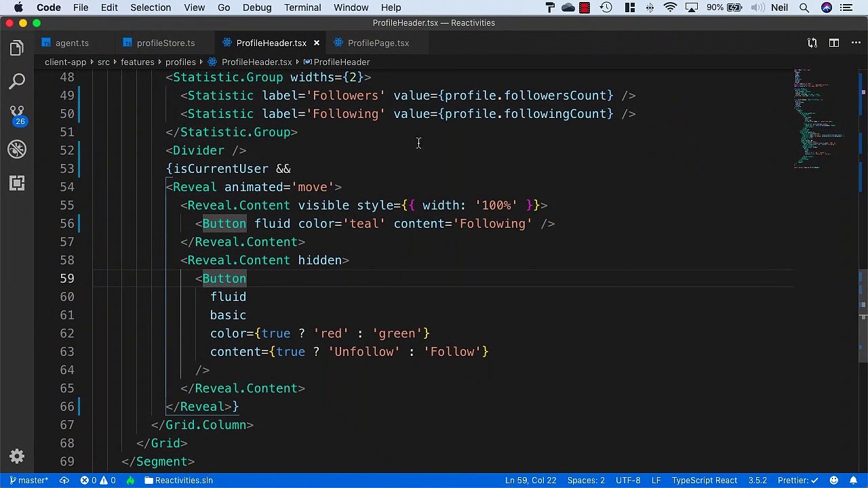868x488 pixels.
Task: Click the flame icon in status bar
Action: (130, 480)
